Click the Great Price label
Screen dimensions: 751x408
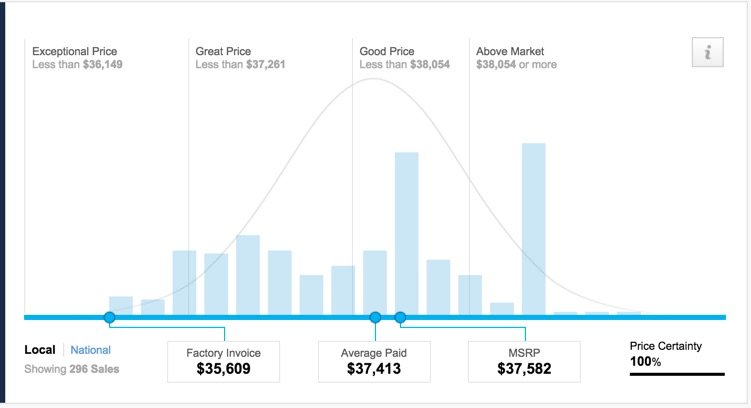pyautogui.click(x=223, y=51)
